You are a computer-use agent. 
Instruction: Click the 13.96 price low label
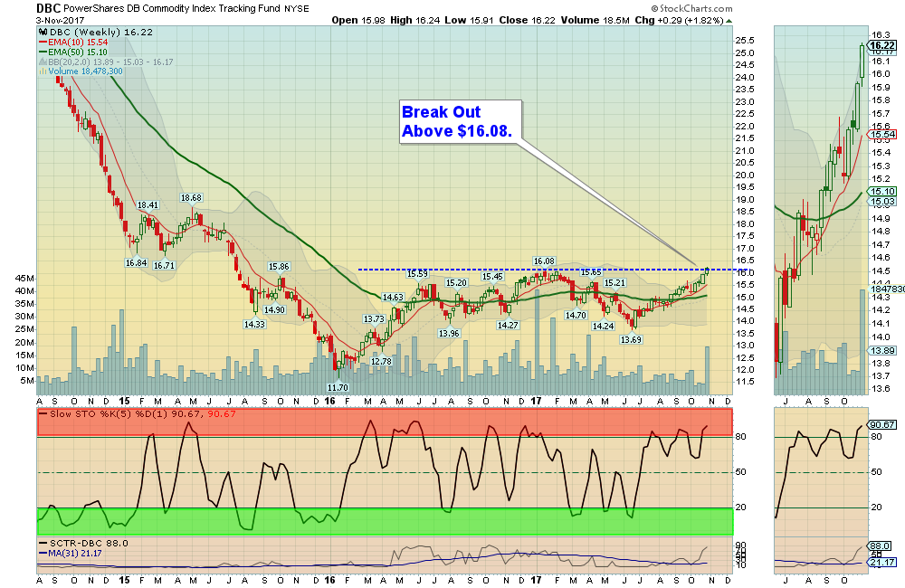tap(449, 334)
